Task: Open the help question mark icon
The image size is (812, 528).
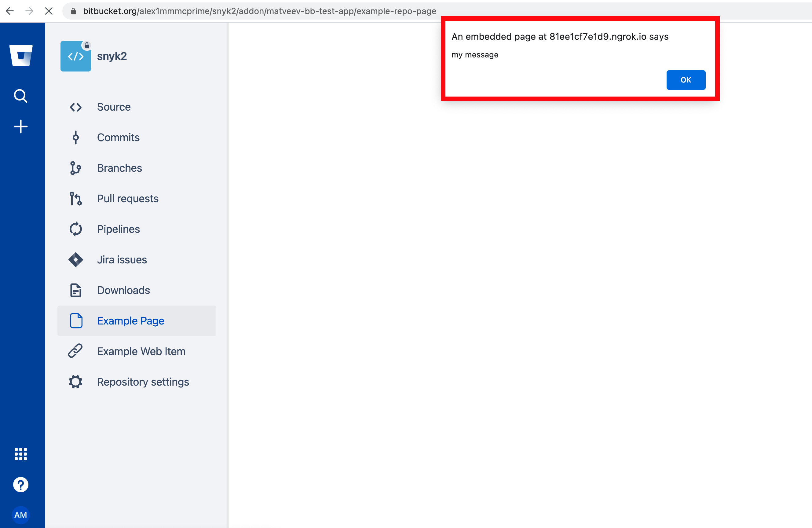Action: [x=20, y=484]
